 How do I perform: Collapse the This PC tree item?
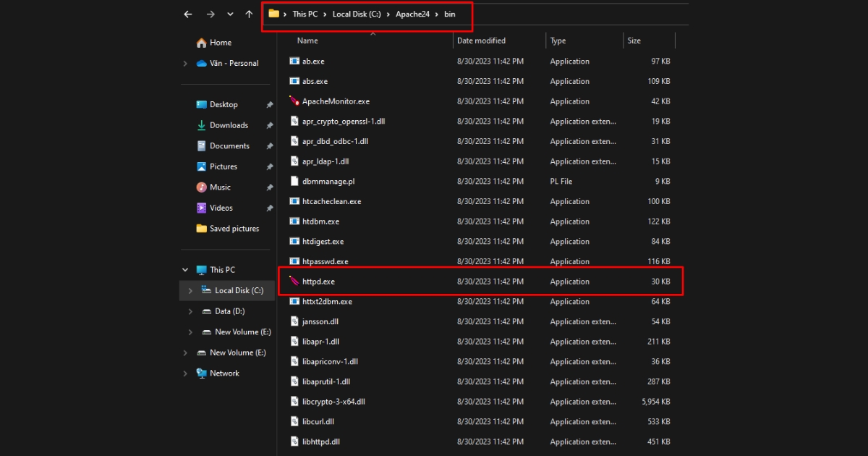[x=185, y=269]
